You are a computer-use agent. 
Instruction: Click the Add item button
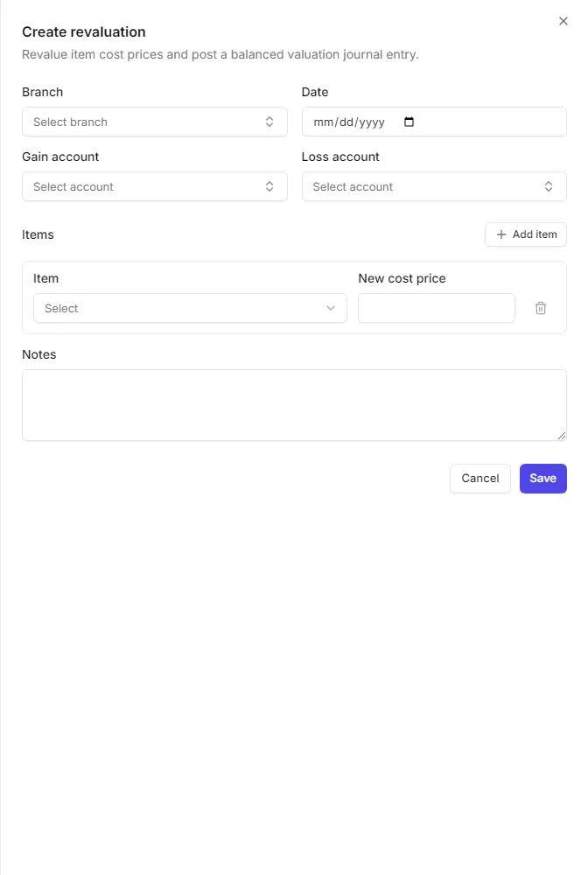tap(526, 234)
